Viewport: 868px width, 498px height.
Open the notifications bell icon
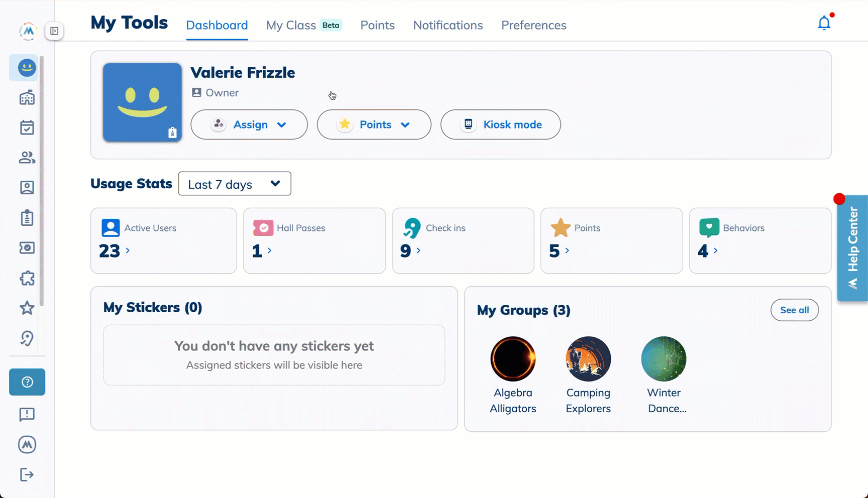tap(824, 23)
